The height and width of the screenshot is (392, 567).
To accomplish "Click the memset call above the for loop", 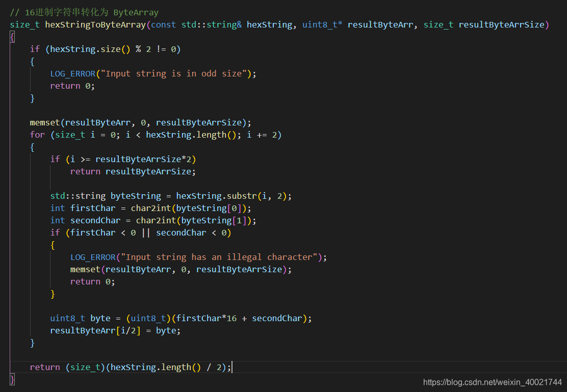I will tap(140, 122).
